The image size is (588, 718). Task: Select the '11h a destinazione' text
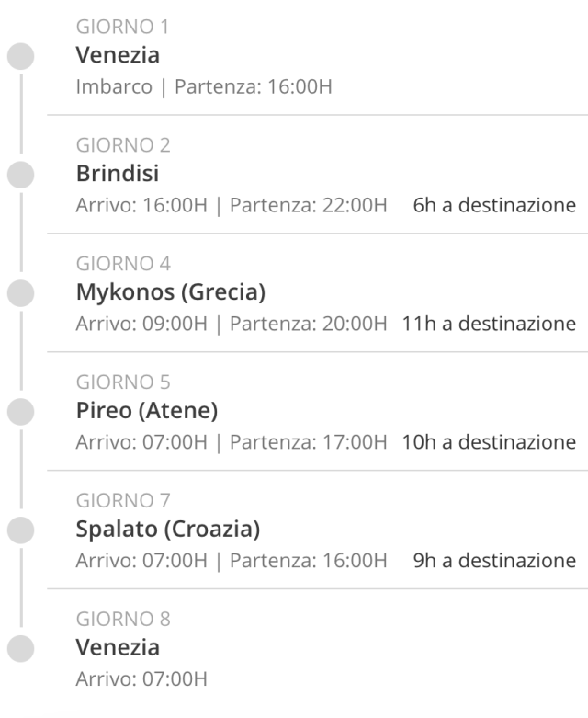tap(489, 324)
